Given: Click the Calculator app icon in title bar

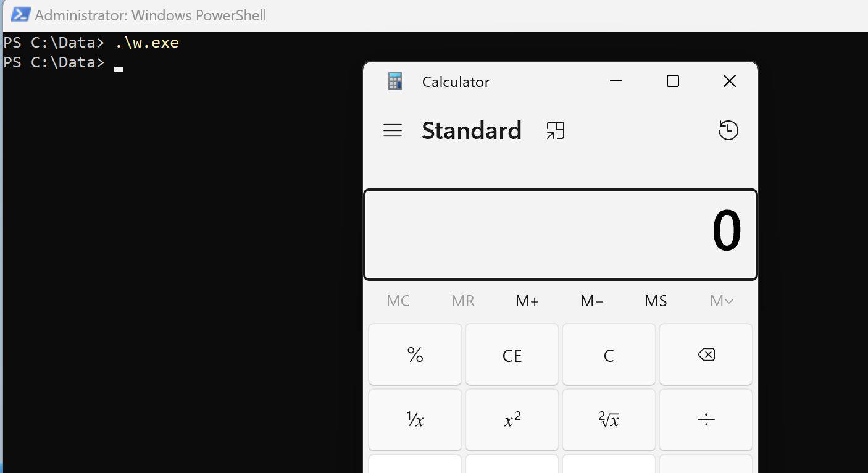Looking at the screenshot, I should pos(395,82).
